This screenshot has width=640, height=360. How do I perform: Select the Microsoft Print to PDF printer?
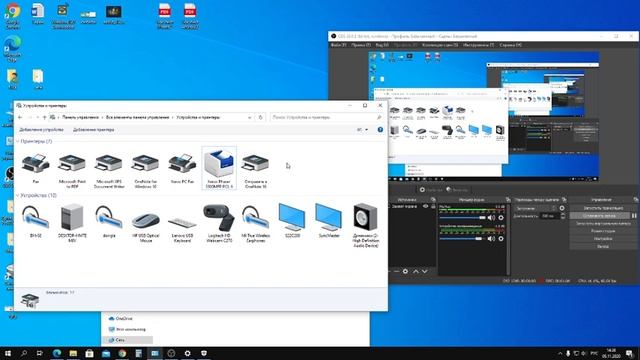click(72, 170)
